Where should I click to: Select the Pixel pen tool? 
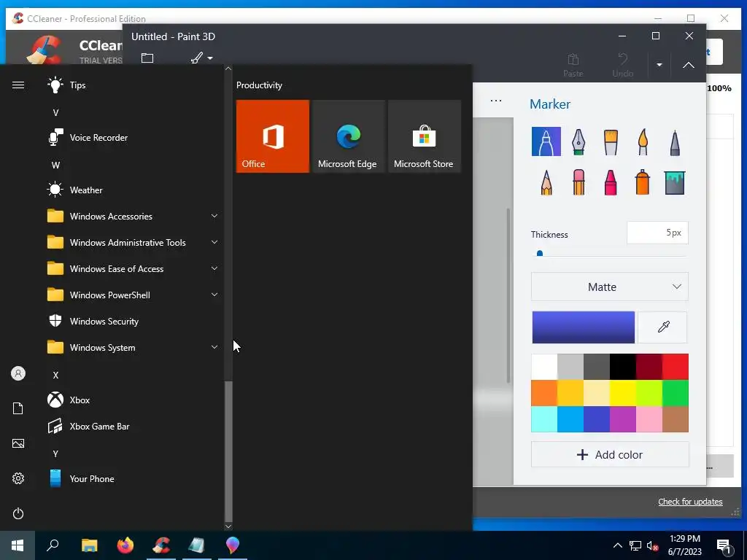(x=675, y=142)
